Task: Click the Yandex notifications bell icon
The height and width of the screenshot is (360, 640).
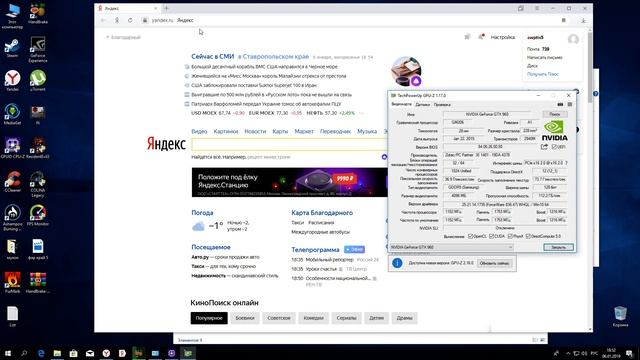Action: click(481, 37)
